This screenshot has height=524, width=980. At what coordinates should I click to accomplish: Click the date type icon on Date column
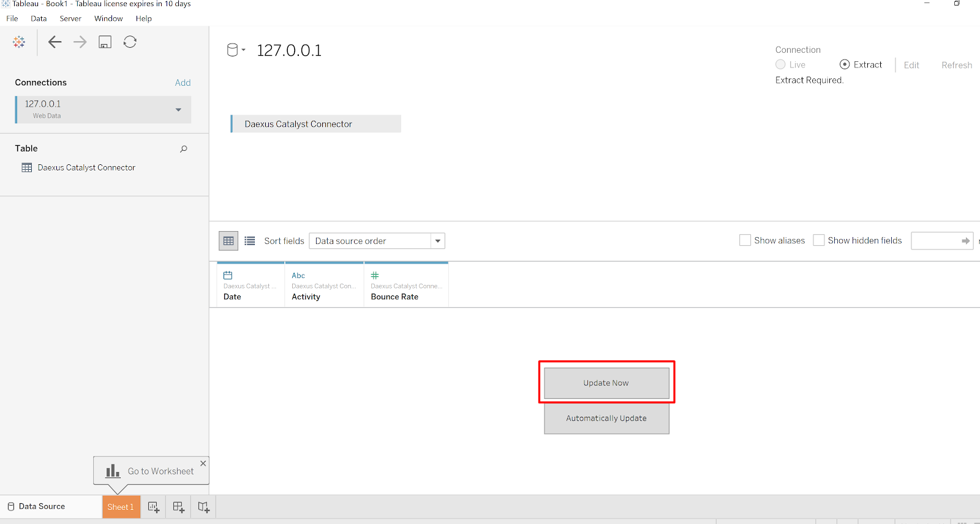pos(228,275)
